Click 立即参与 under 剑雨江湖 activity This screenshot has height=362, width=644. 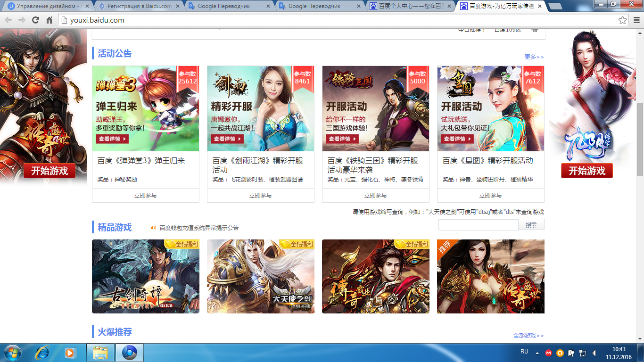(261, 195)
